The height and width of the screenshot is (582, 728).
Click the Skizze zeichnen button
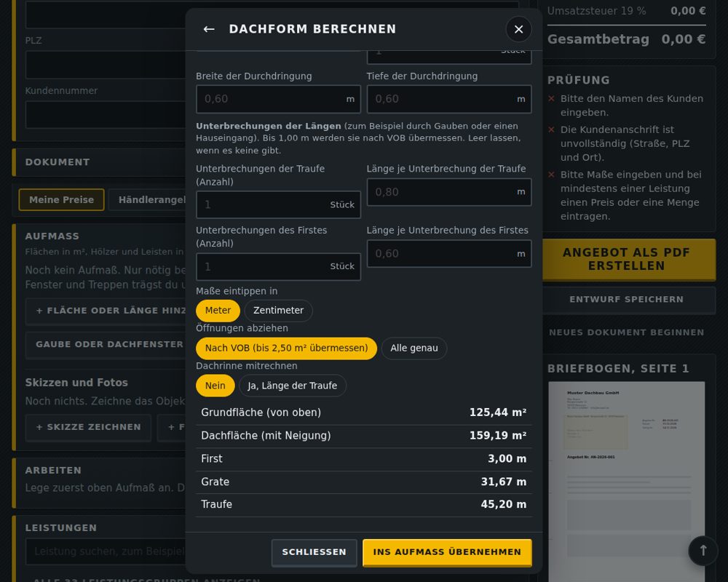(88, 427)
